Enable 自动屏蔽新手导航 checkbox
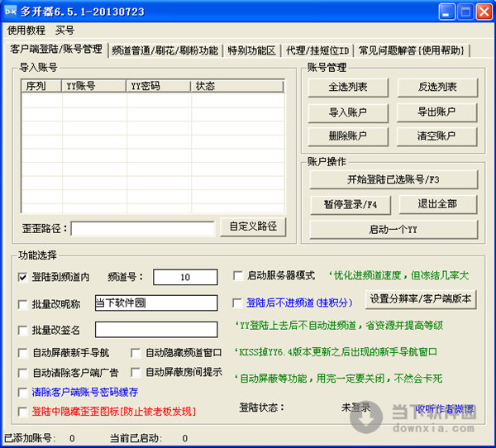This screenshot has height=448, width=496. [23, 353]
